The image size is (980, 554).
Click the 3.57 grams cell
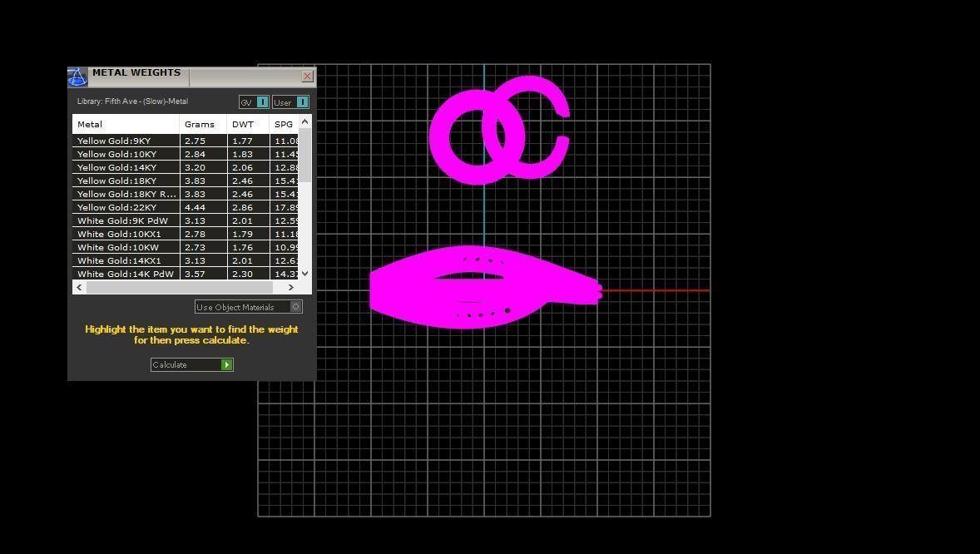pyautogui.click(x=204, y=273)
